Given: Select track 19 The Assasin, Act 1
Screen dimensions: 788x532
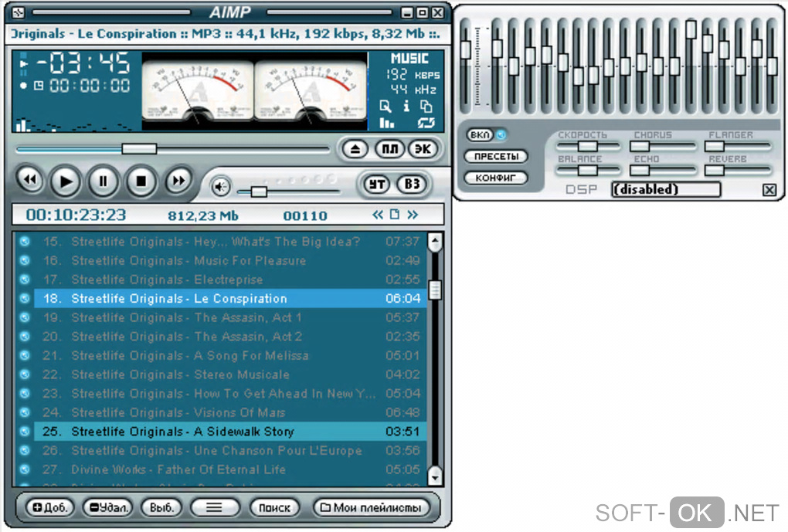Looking at the screenshot, I should [x=230, y=317].
